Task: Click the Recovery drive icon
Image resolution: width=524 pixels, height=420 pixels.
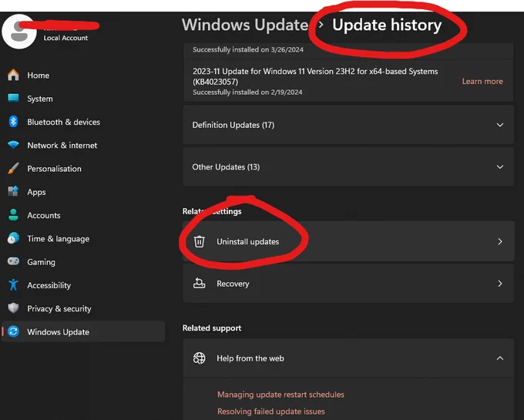Action: coord(199,284)
